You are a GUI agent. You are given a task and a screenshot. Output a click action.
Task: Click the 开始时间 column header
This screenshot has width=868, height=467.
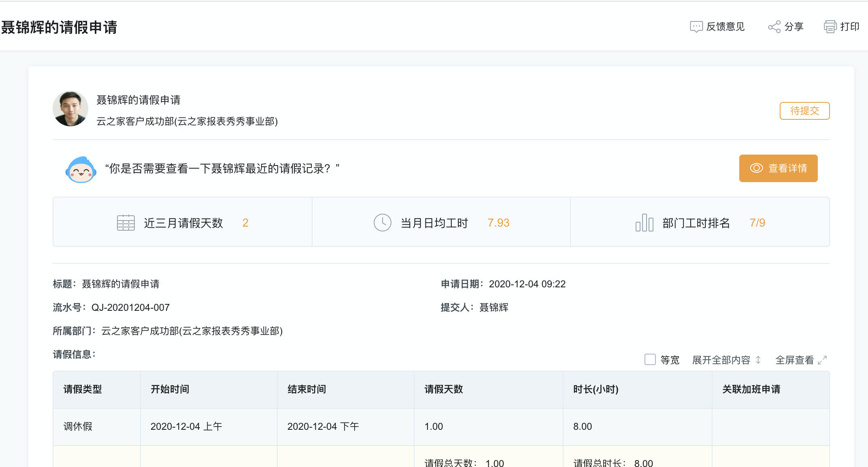(x=170, y=389)
